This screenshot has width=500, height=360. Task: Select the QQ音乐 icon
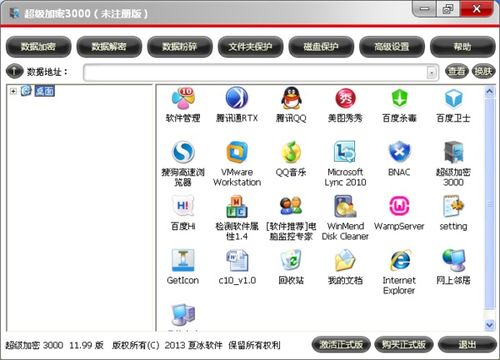tap(291, 152)
